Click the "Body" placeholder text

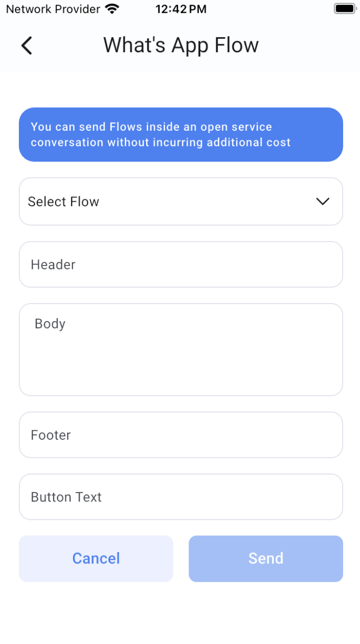coord(50,324)
